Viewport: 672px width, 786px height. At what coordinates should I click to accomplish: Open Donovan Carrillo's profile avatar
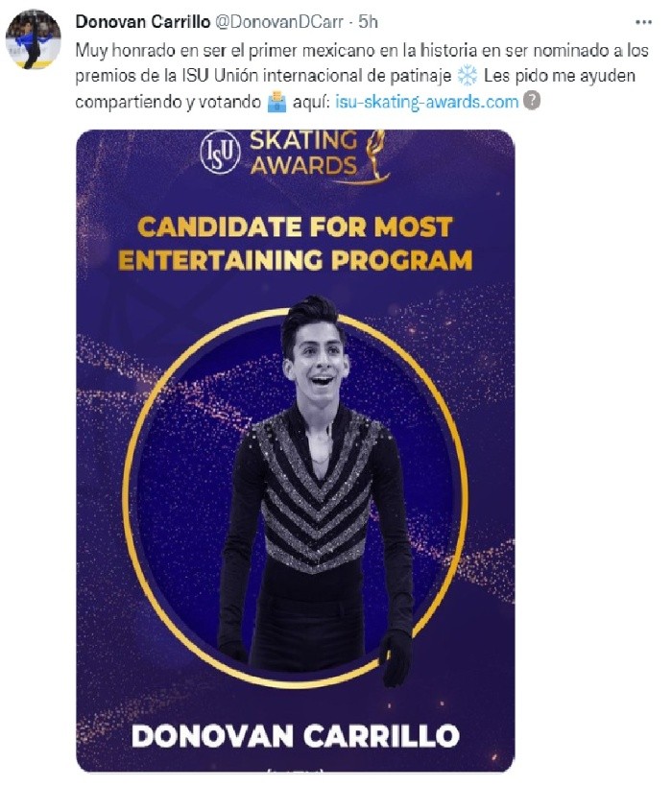34,40
